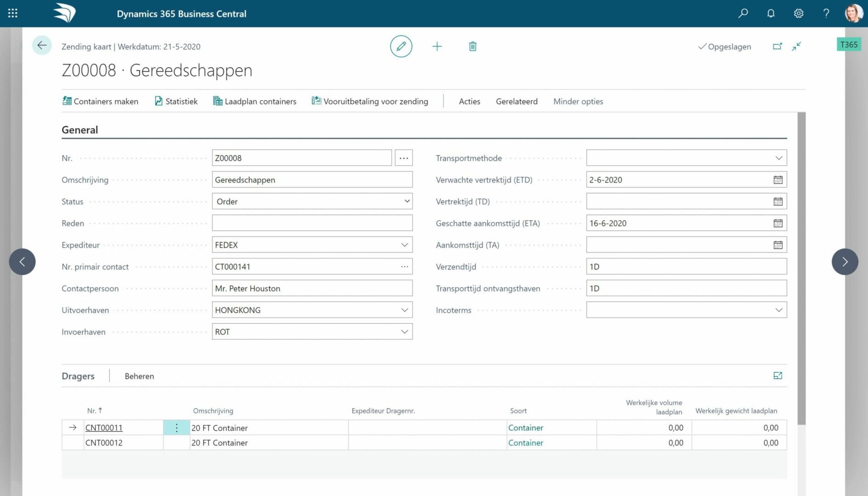Open calendar for Geschatte aankomsttijd (ETA)
The width and height of the screenshot is (868, 496).
click(x=777, y=223)
